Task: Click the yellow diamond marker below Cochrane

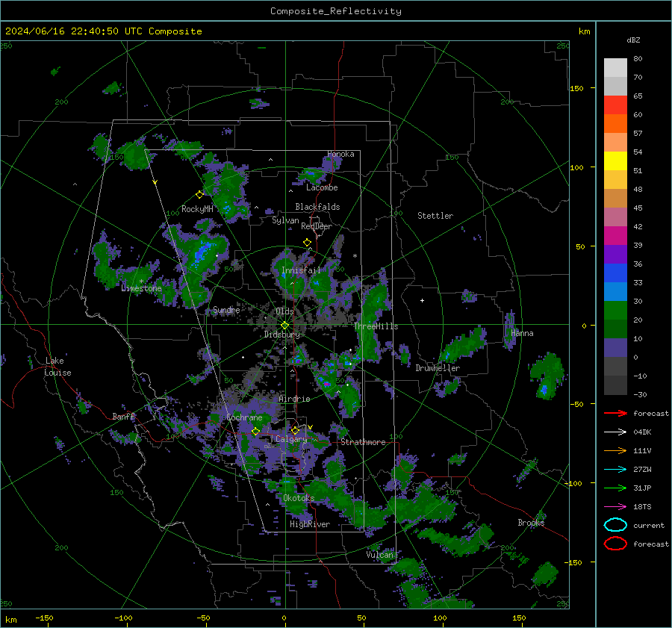Action: pyautogui.click(x=255, y=432)
